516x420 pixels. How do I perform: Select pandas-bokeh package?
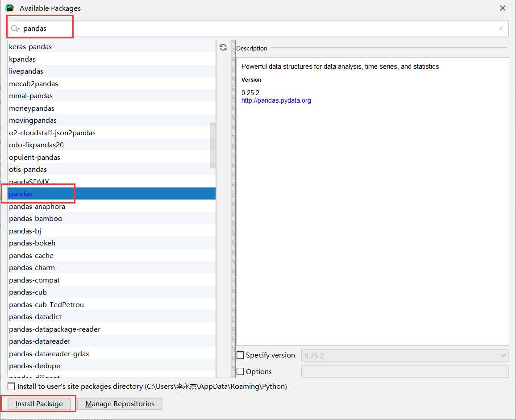(112, 243)
